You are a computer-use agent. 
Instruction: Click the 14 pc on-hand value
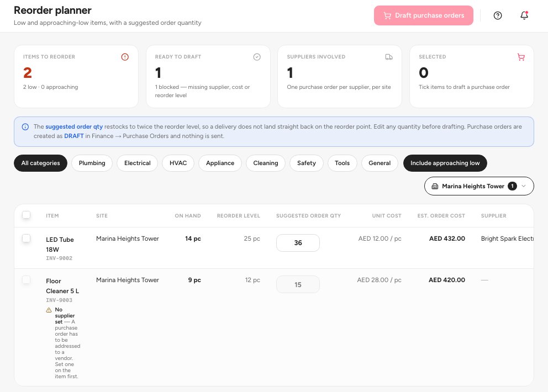[193, 239]
